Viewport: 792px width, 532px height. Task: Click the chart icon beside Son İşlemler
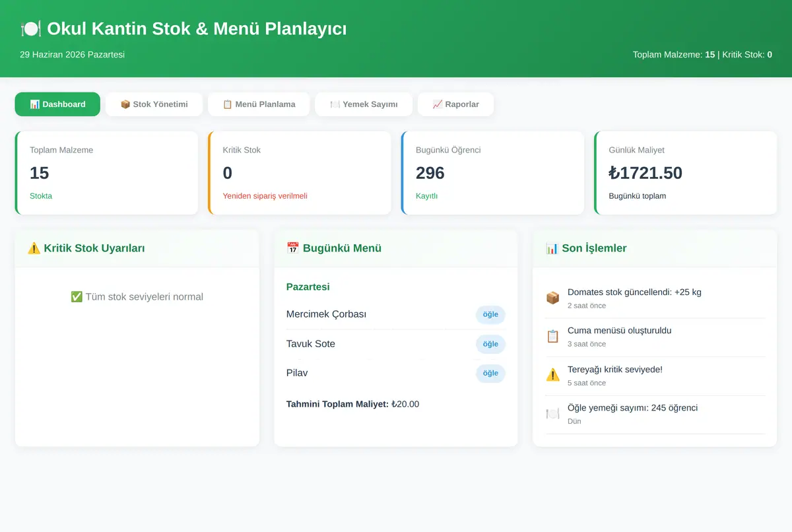tap(552, 248)
